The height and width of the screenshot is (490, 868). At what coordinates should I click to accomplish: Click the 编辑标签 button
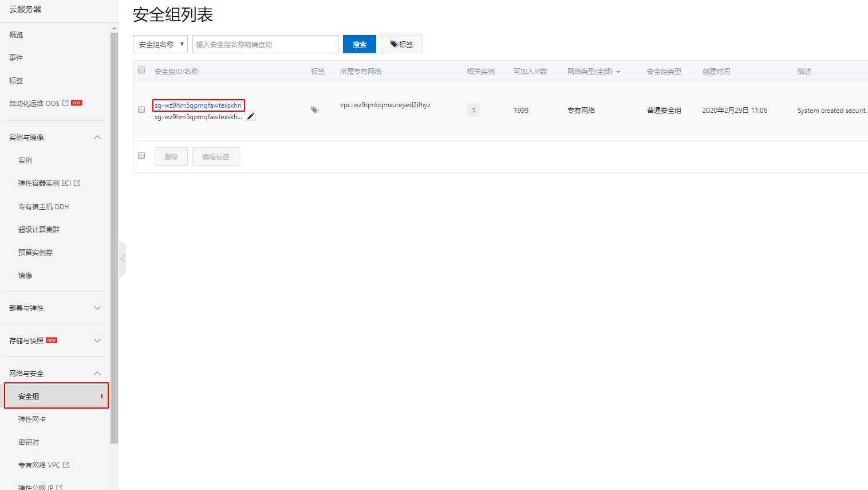(x=216, y=156)
